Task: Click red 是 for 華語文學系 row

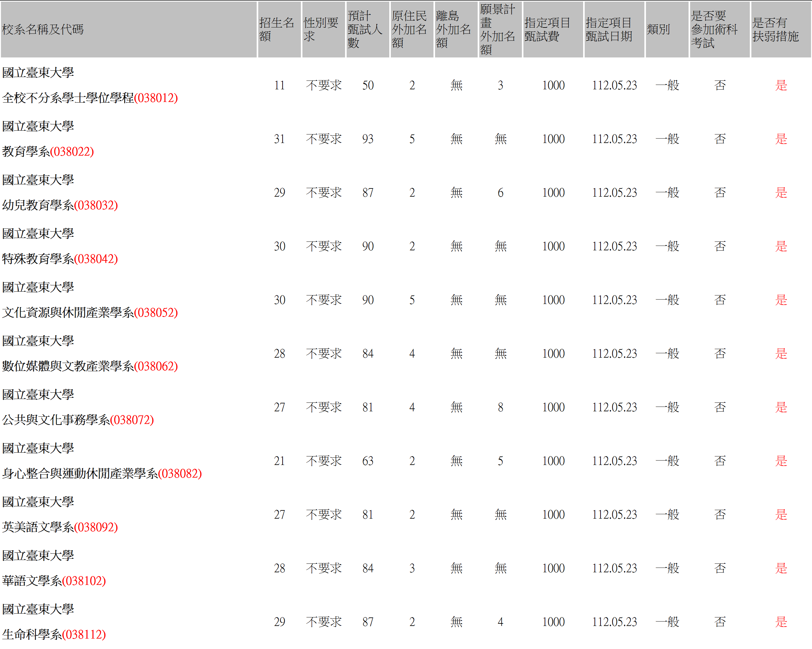Action: point(781,569)
